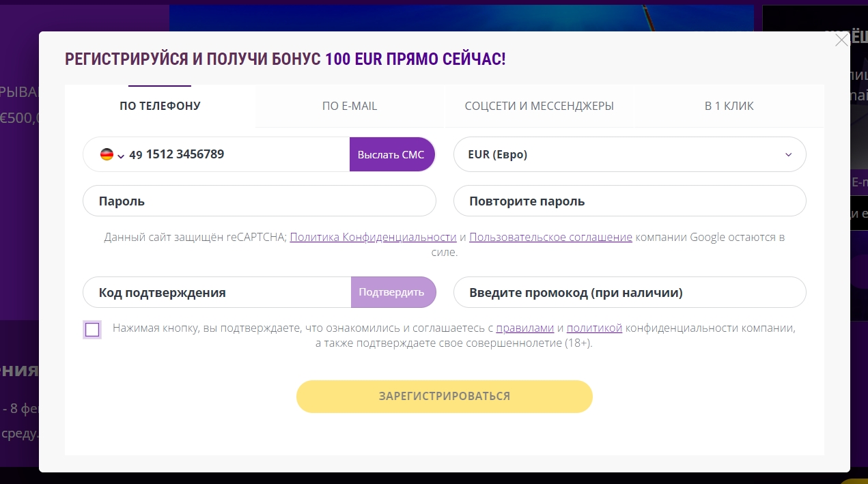
Task: Switch to the По e-mail tab
Action: (350, 106)
